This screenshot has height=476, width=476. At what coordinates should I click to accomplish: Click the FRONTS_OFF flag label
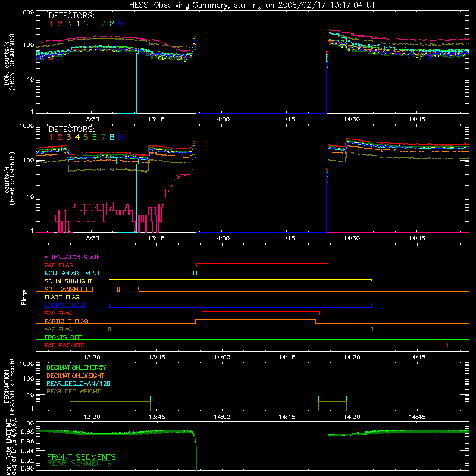[63, 337]
